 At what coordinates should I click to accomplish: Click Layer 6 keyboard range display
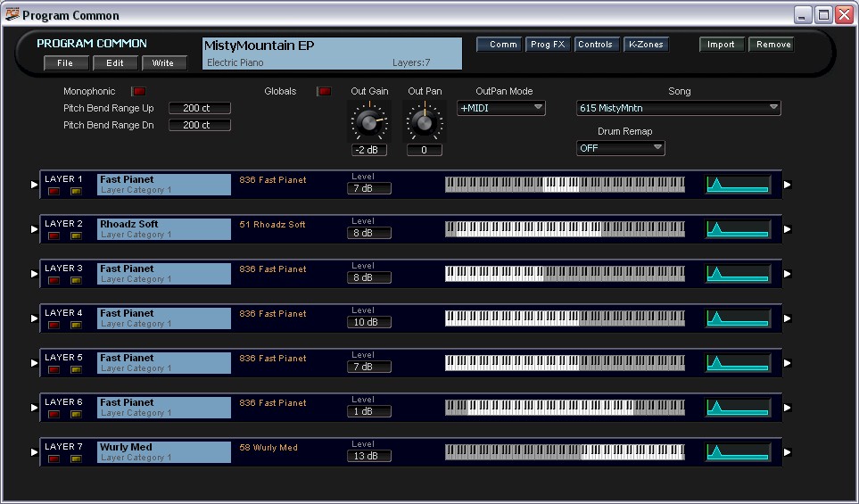(x=565, y=408)
